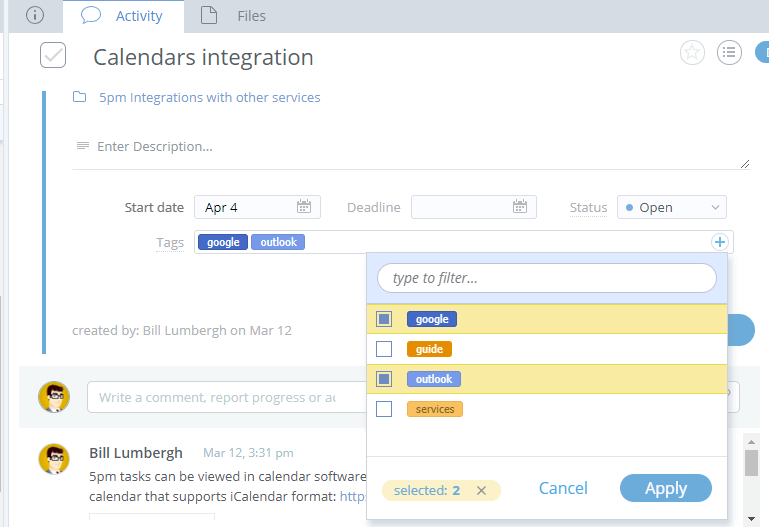Open Start date calendar picker
Viewport: 769px width, 527px height.
point(304,207)
